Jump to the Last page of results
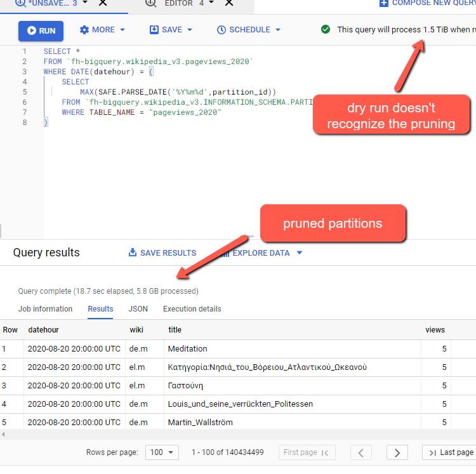 pos(451,452)
